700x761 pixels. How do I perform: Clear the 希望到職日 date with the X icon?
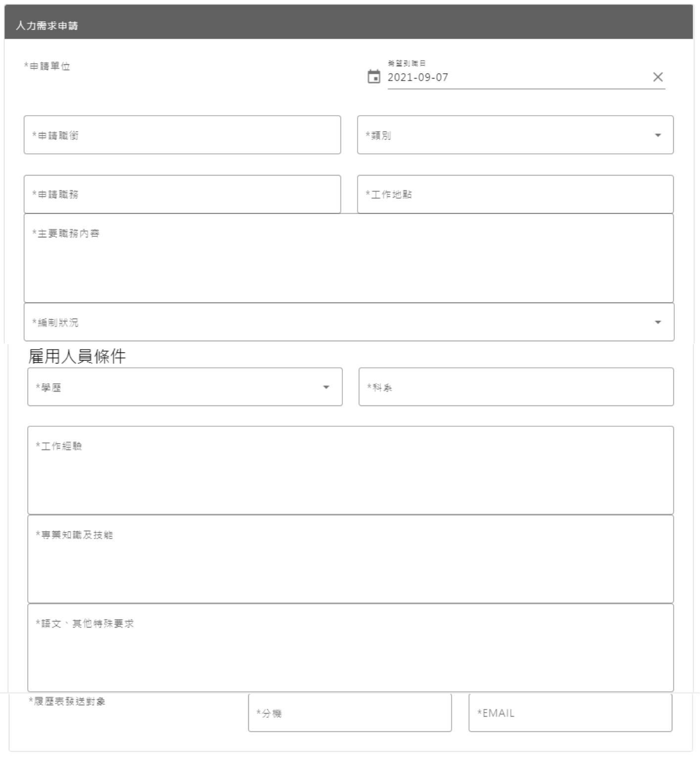658,77
